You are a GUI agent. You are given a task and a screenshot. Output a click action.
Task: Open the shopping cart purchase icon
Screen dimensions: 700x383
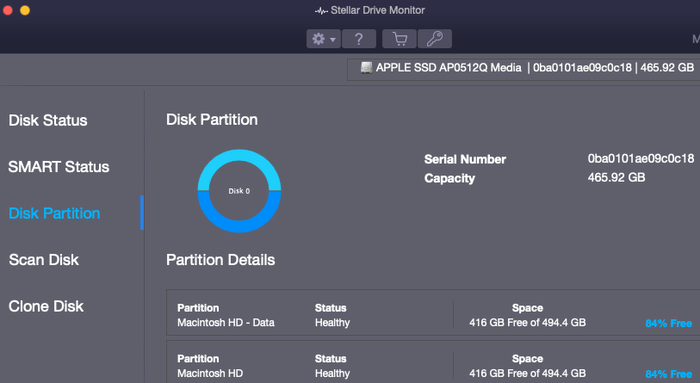400,39
